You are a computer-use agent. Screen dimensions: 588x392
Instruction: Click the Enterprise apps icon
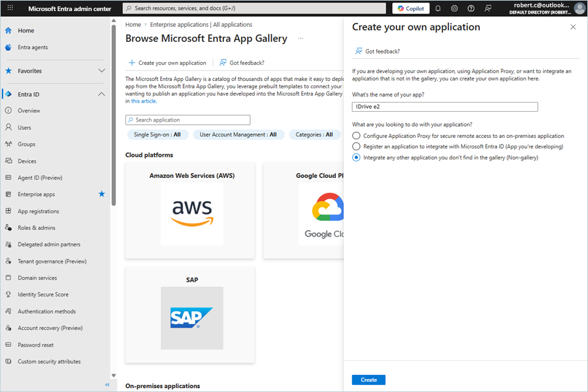click(x=8, y=194)
